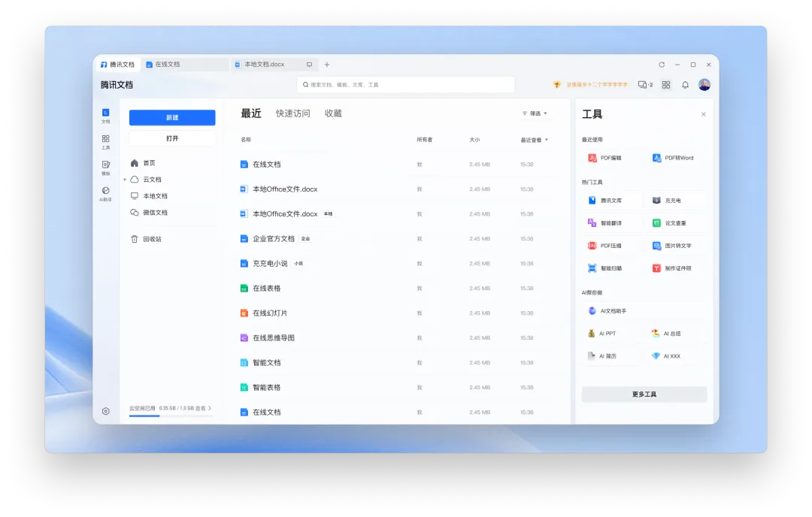
Task: Launch the AI 简历 tool
Action: tap(611, 356)
